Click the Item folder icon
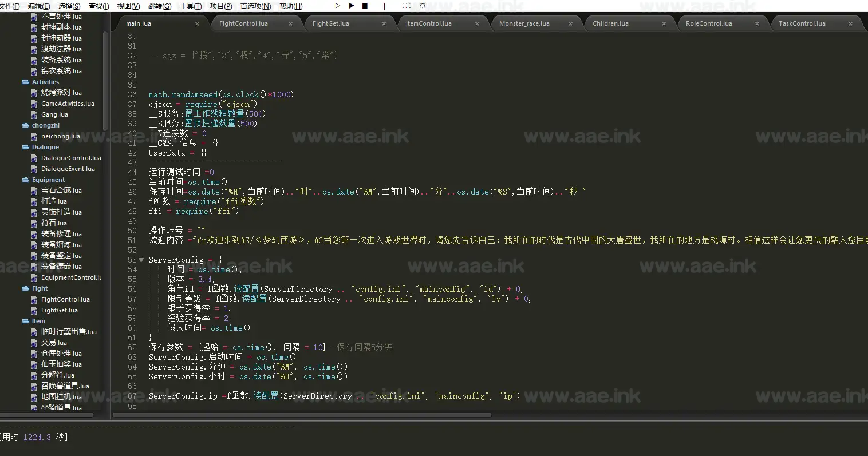The height and width of the screenshot is (456, 868). click(x=26, y=321)
